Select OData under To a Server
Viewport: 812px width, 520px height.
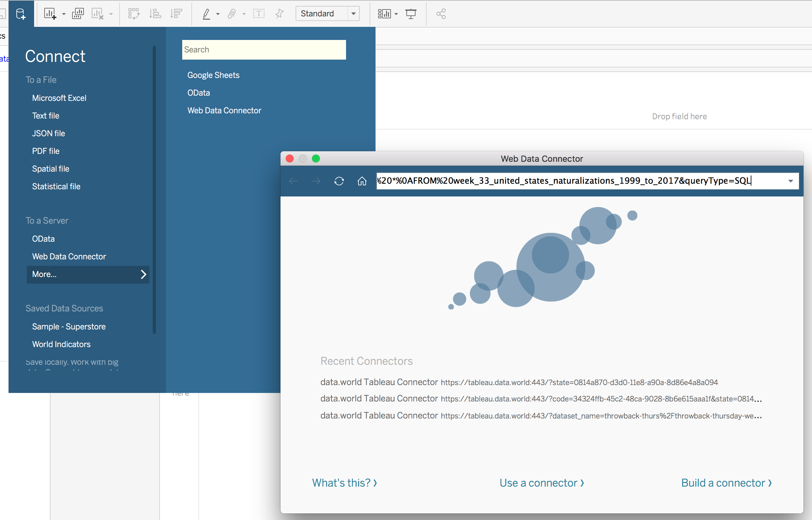[x=43, y=238]
